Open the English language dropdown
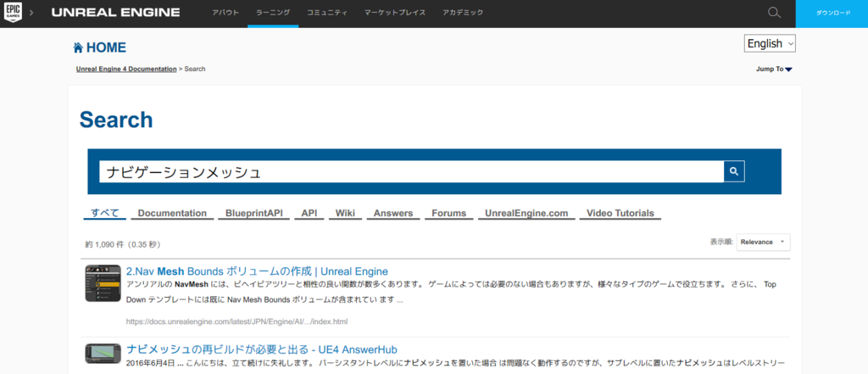 [770, 43]
